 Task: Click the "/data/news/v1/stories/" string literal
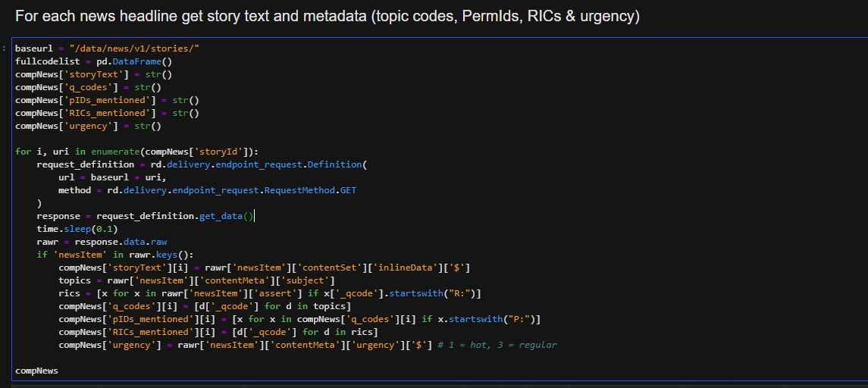point(134,48)
